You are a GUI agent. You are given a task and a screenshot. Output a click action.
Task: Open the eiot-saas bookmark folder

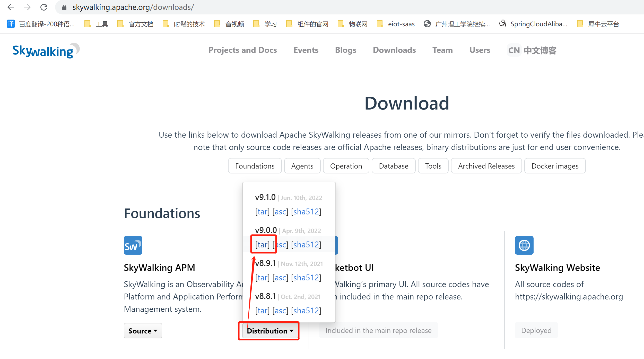(x=396, y=24)
